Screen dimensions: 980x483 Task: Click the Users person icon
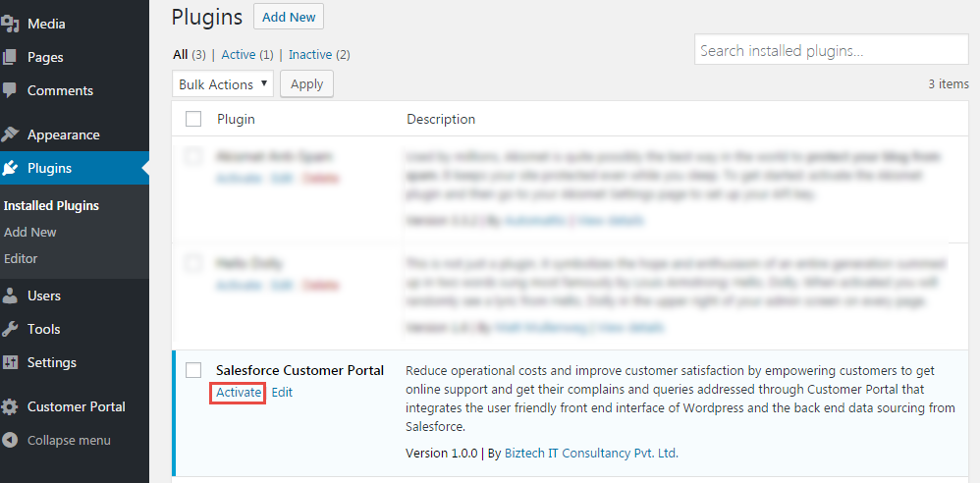10,295
